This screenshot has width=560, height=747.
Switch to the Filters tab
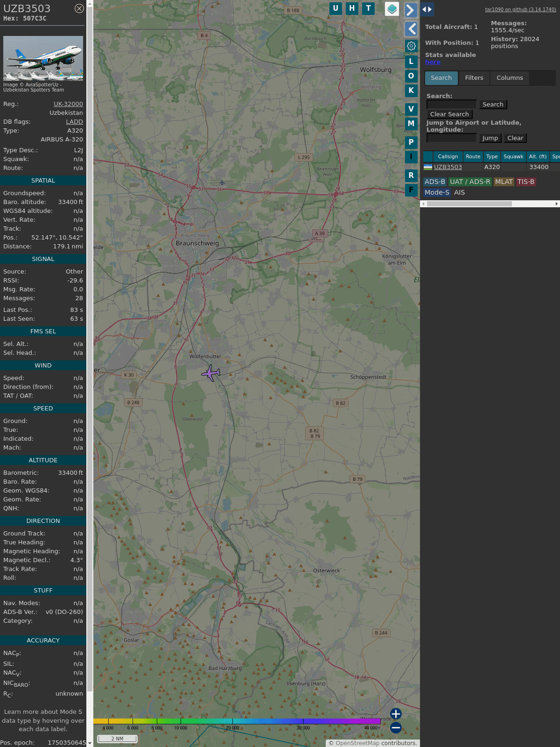tap(474, 78)
